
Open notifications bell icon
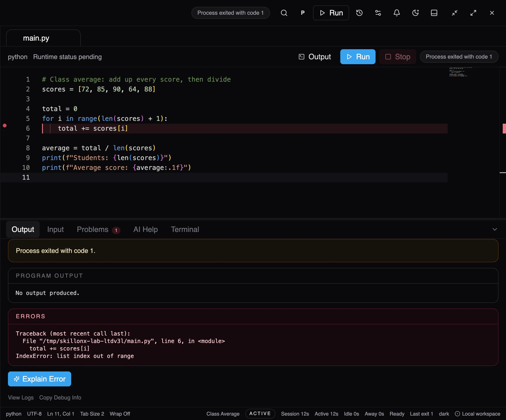[397, 13]
